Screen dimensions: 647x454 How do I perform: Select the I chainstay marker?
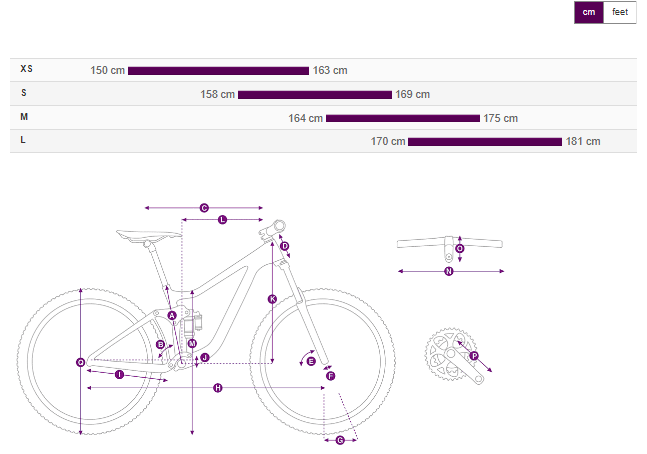click(119, 374)
